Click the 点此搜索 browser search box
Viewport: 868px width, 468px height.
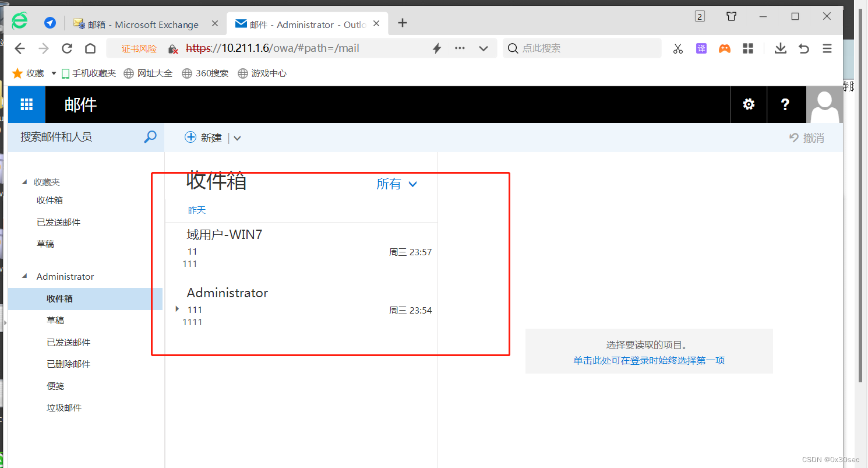pos(583,48)
